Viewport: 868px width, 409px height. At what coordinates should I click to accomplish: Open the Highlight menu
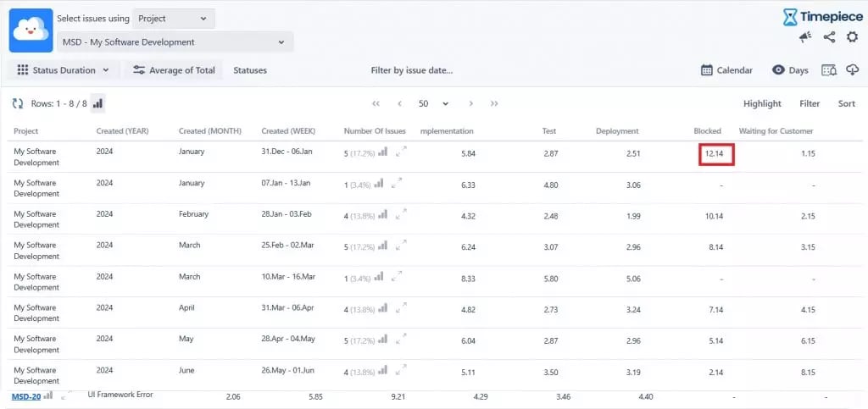[x=762, y=103]
